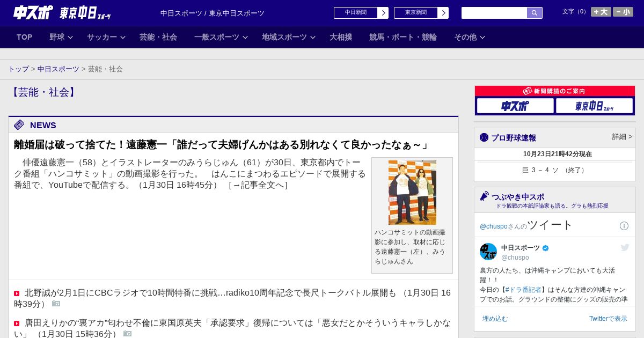Open the 野球 navigation menu
This screenshot has width=644, height=338.
[x=57, y=37]
